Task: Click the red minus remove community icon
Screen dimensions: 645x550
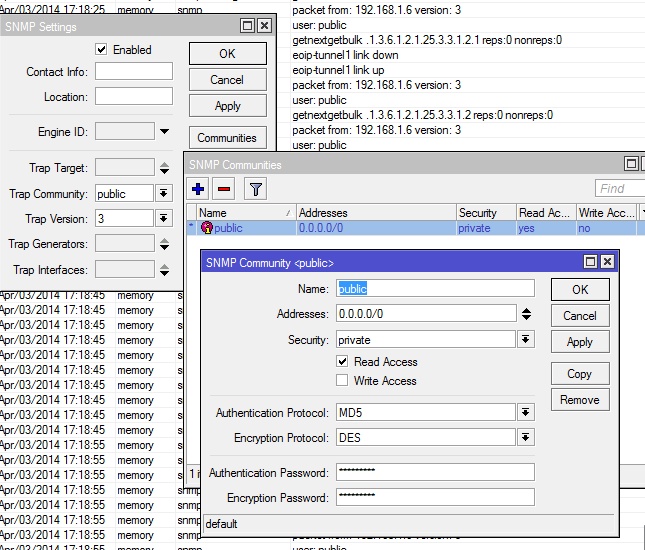Action: click(x=223, y=188)
